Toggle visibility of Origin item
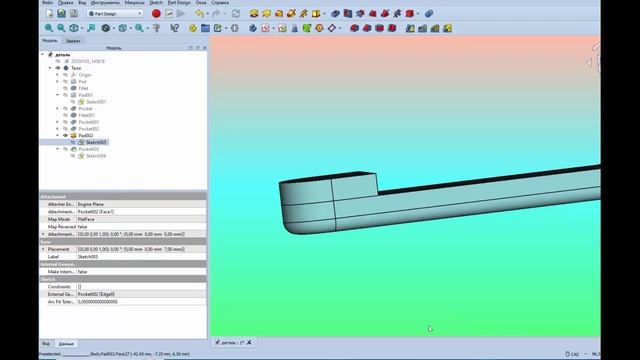640x360 pixels. [x=65, y=75]
